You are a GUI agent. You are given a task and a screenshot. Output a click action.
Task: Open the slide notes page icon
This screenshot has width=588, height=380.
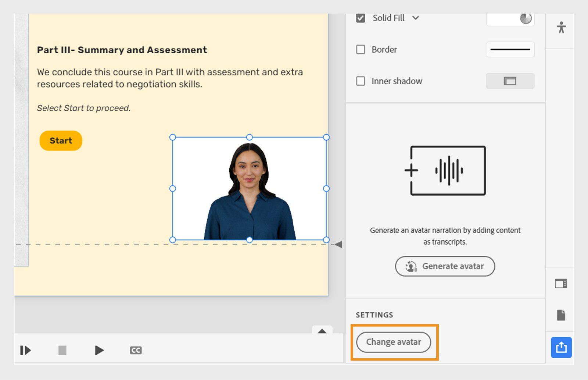point(561,315)
